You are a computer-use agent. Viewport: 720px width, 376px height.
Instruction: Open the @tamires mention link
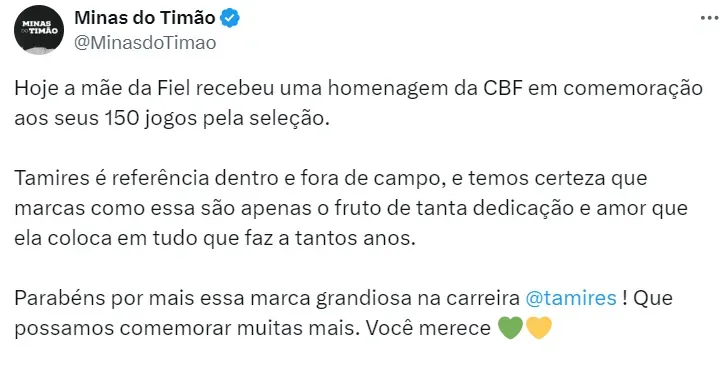571,298
